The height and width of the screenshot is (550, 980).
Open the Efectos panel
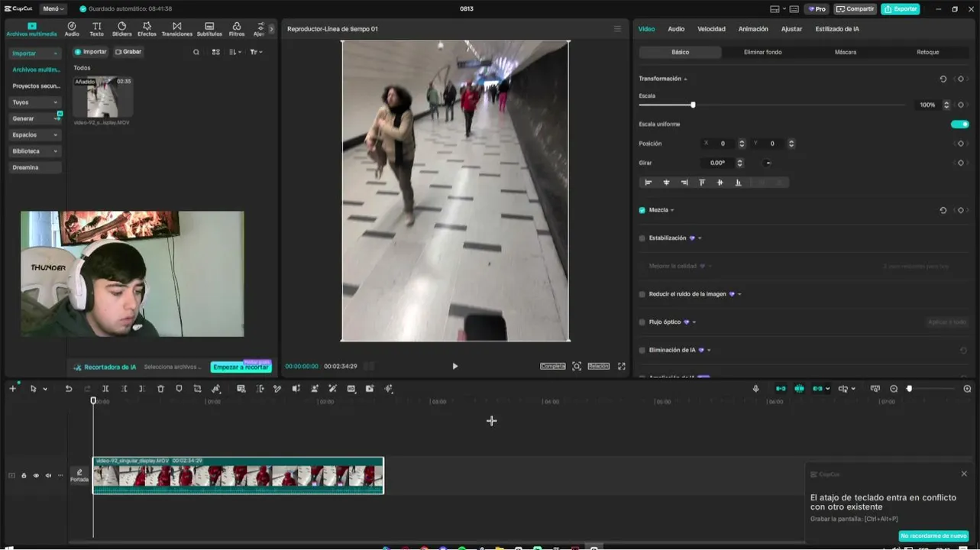[147, 29]
